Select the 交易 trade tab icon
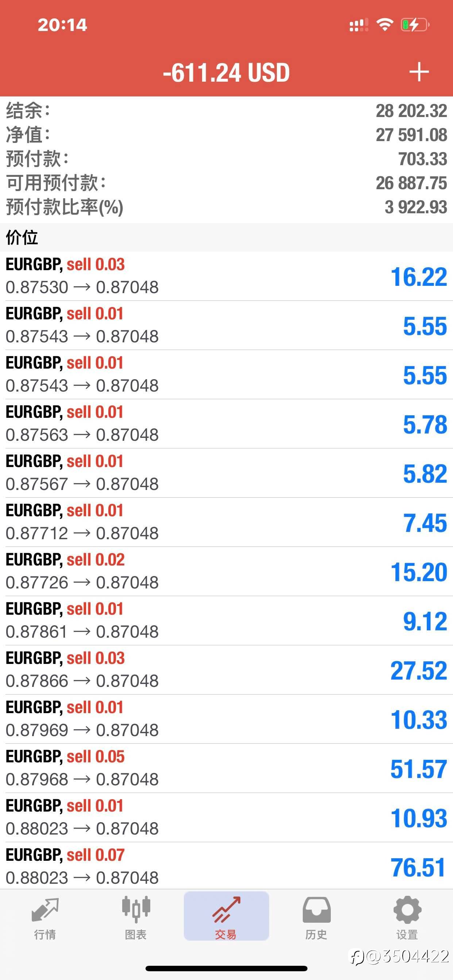This screenshot has width=453, height=980. coord(226,910)
